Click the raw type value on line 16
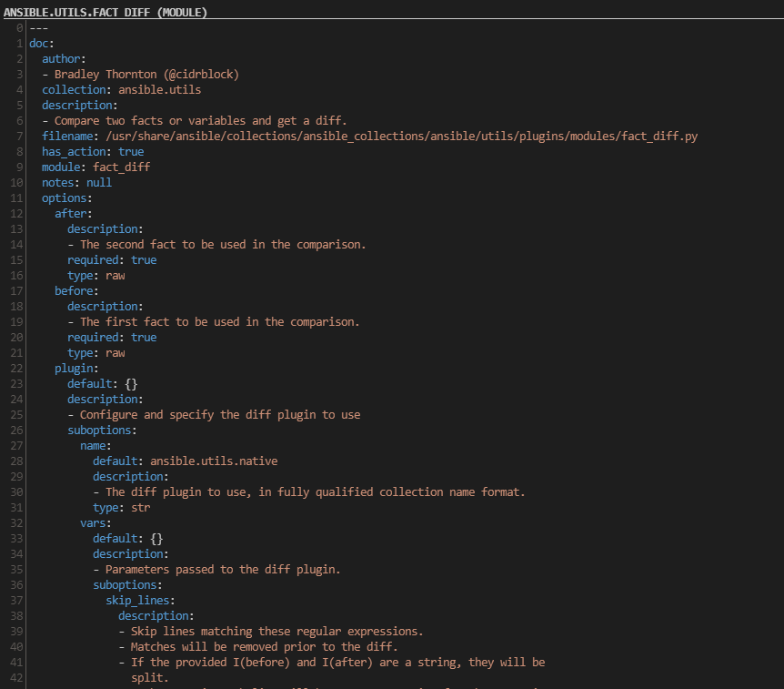Viewport: 784px width, 689px height. (115, 275)
